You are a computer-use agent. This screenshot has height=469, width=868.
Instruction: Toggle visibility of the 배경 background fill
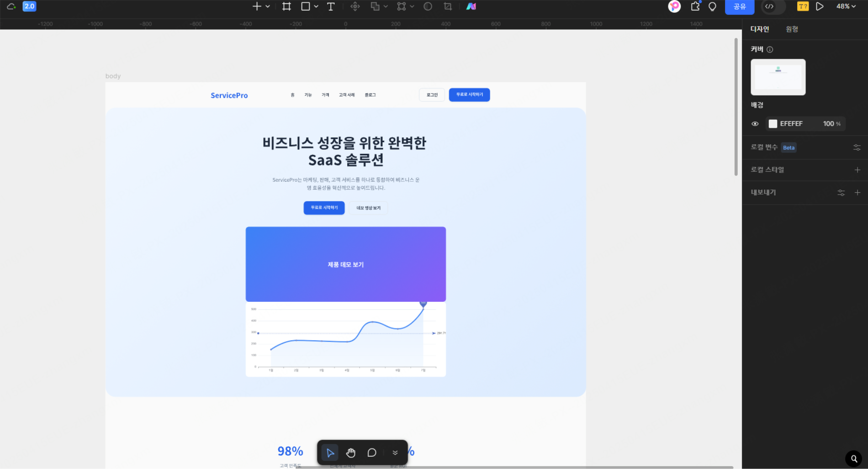[755, 123]
